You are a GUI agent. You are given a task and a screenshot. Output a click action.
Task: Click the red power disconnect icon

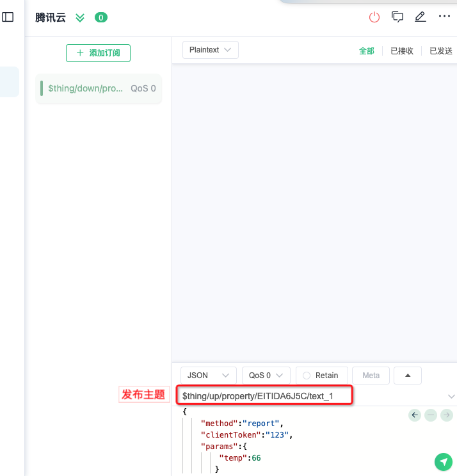point(374,17)
